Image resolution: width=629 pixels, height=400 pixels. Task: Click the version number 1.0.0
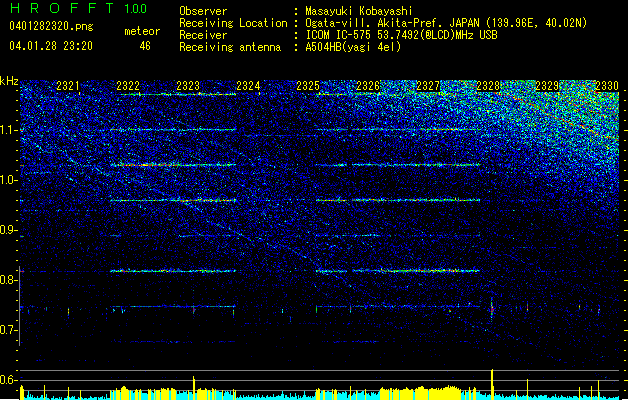pos(135,9)
